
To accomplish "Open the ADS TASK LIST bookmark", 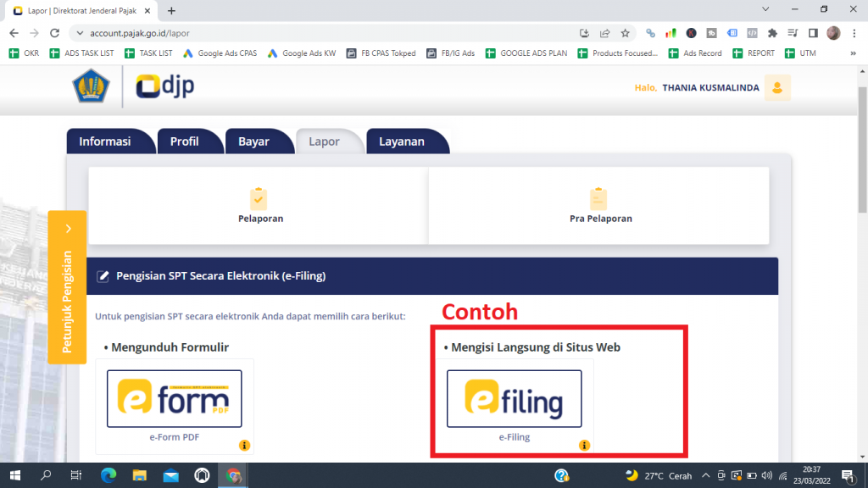I will pyautogui.click(x=83, y=53).
